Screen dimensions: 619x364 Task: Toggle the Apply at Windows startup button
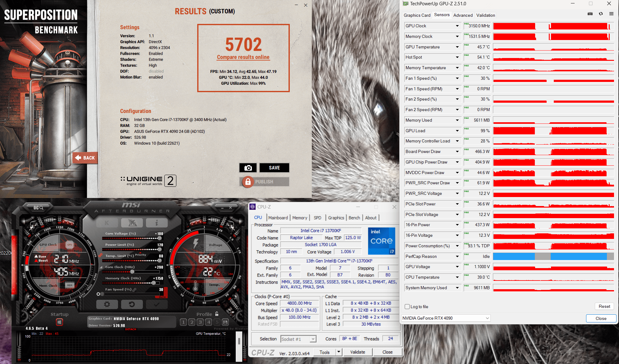59,322
